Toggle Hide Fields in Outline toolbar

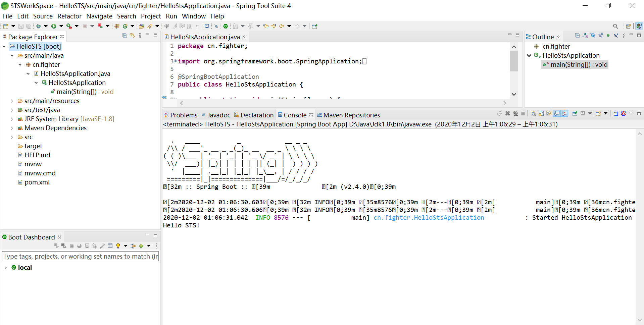593,36
